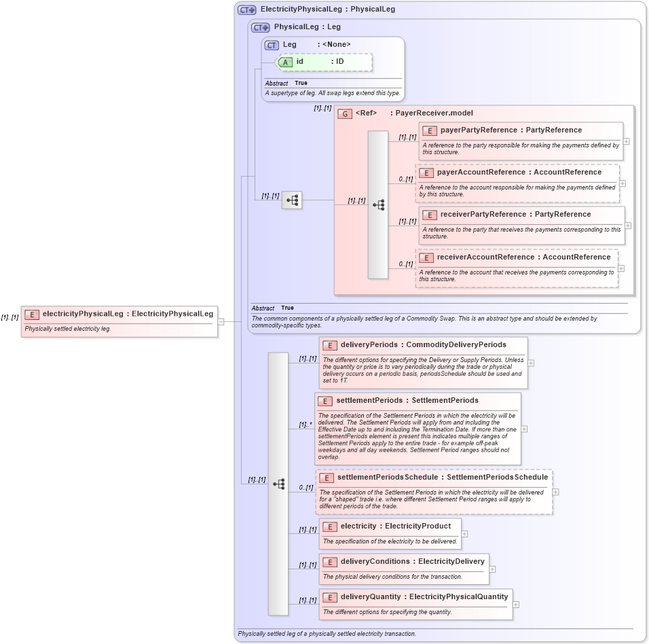Expand the settlementPeriodsSchedule element
This screenshot has width=649, height=644.
(556, 492)
